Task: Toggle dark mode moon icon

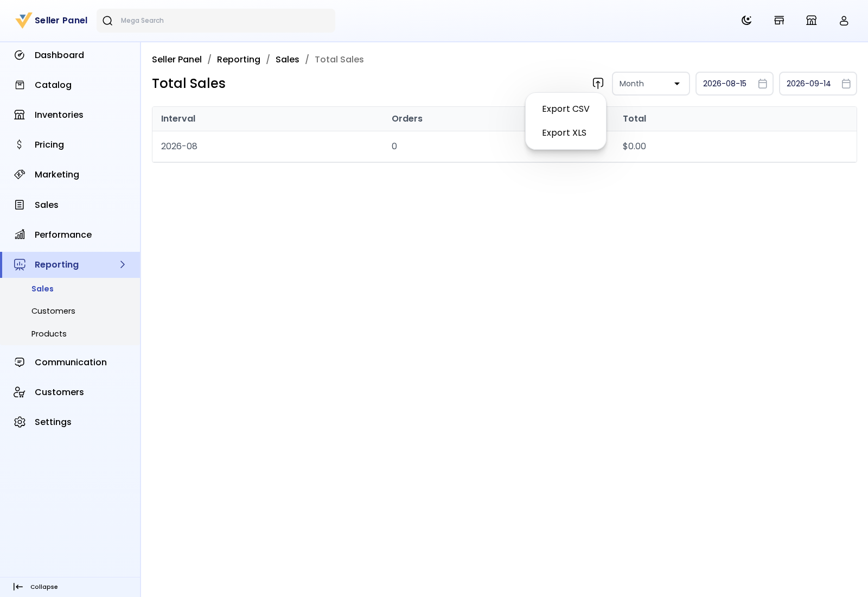Action: 746,21
